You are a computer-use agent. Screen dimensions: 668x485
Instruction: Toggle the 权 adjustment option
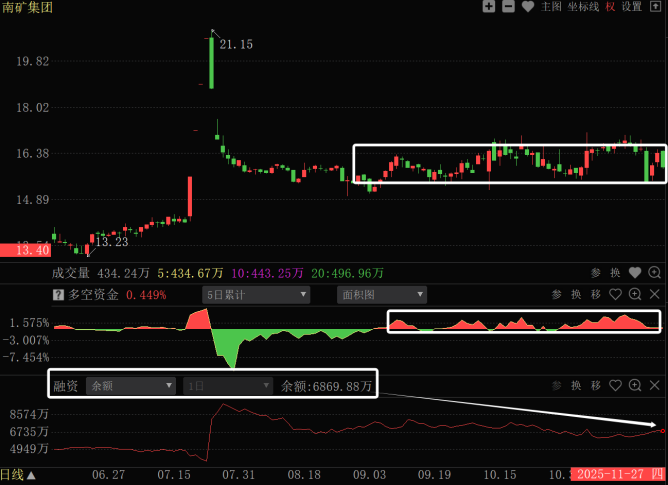click(x=610, y=7)
